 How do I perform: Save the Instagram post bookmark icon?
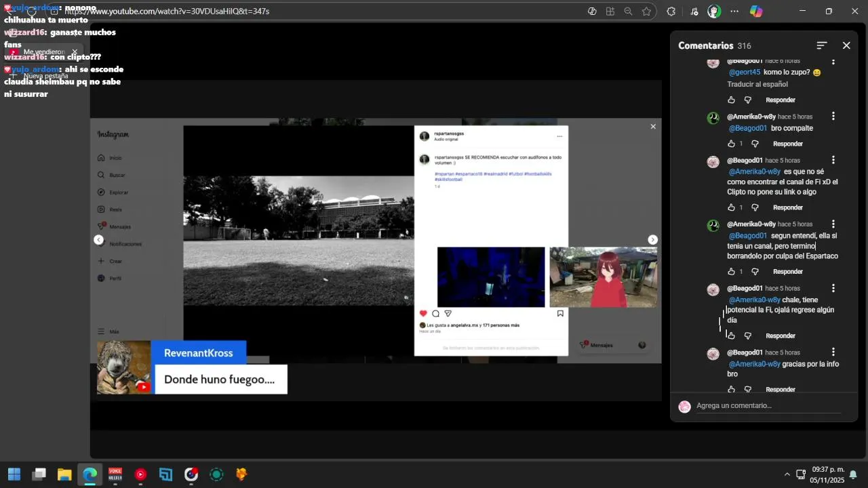[x=560, y=314]
